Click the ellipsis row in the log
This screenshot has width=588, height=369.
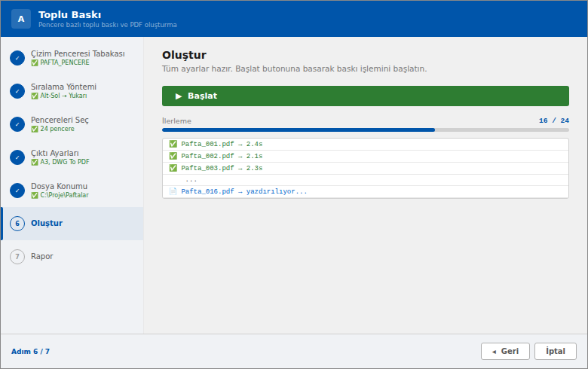click(x=366, y=180)
